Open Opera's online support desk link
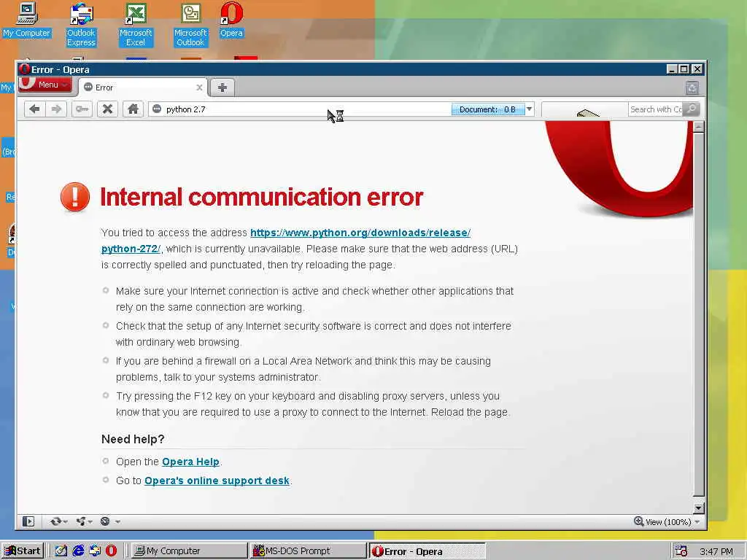Image resolution: width=747 pixels, height=560 pixels. pyautogui.click(x=217, y=481)
